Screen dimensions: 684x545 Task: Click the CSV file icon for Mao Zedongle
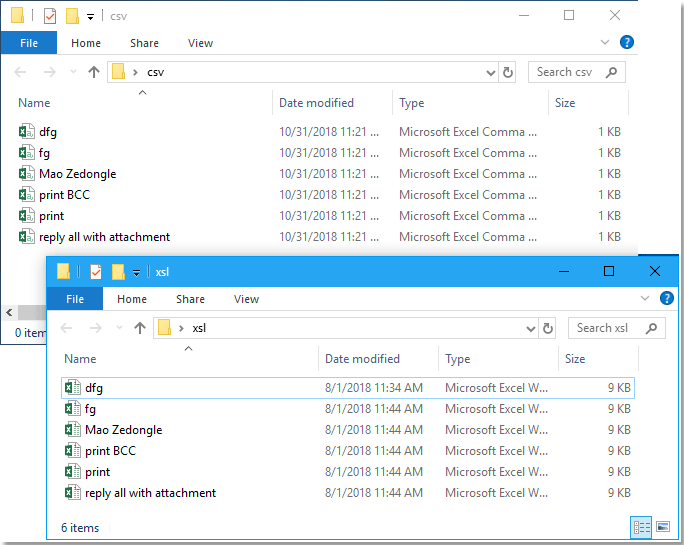coord(27,174)
